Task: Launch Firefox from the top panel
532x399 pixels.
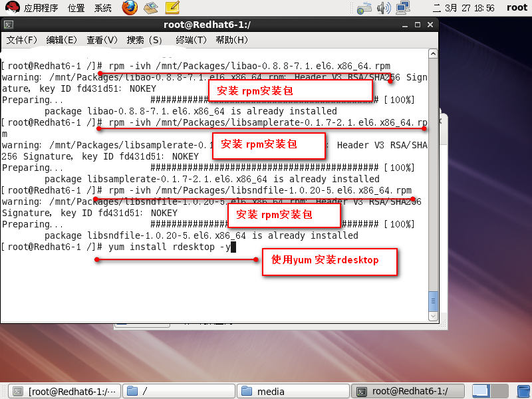Action: tap(130, 7)
